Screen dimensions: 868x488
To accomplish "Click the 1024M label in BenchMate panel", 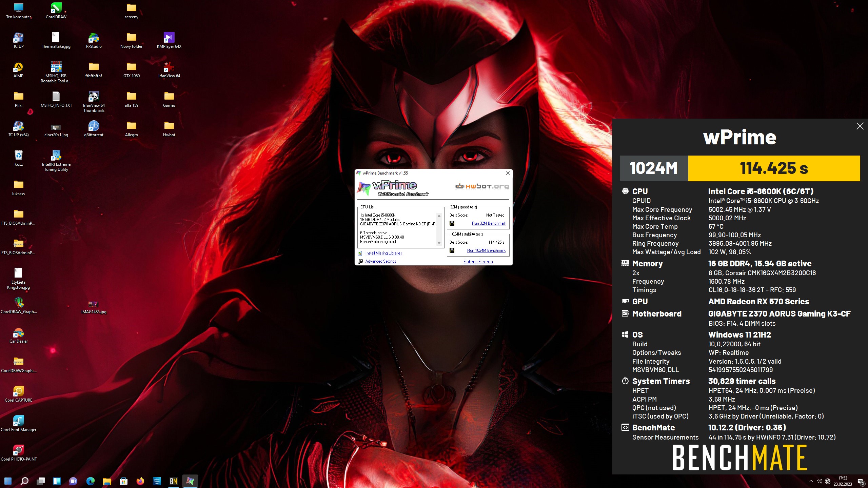I will 654,168.
